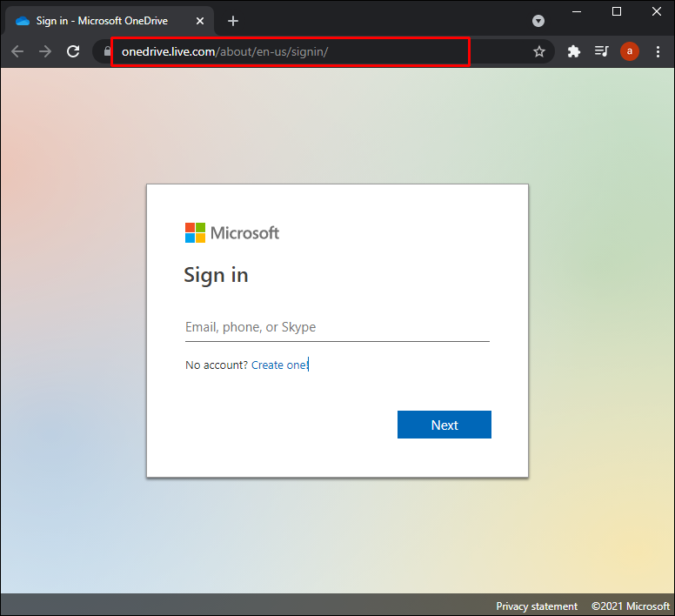The image size is (675, 616).
Task: Click the browser forward arrow
Action: point(45,51)
